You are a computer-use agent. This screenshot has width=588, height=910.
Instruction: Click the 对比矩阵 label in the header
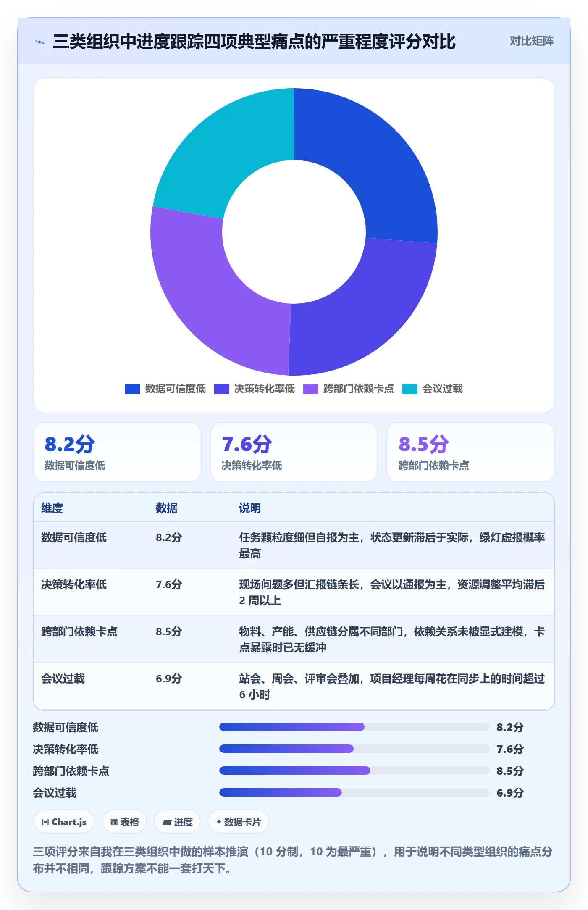[531, 41]
